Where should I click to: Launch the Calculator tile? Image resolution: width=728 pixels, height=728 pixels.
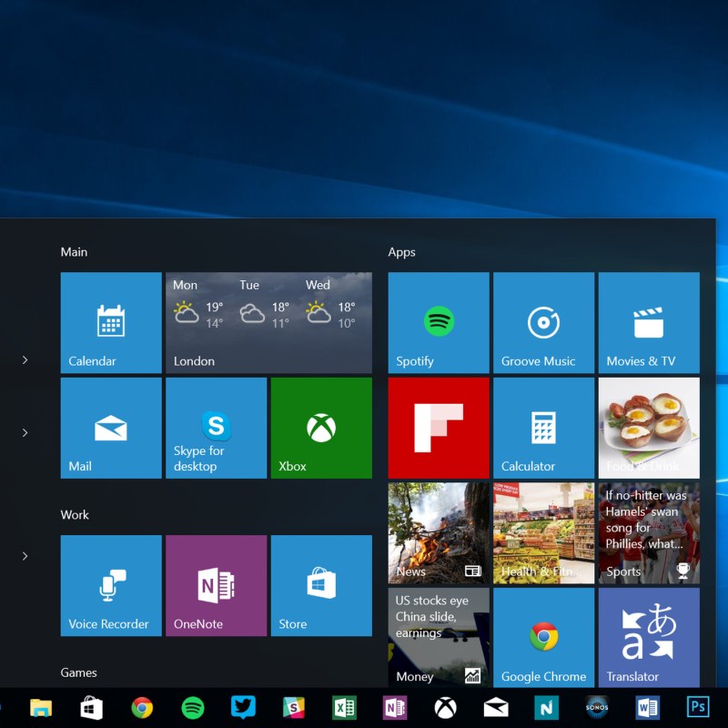pyautogui.click(x=543, y=428)
